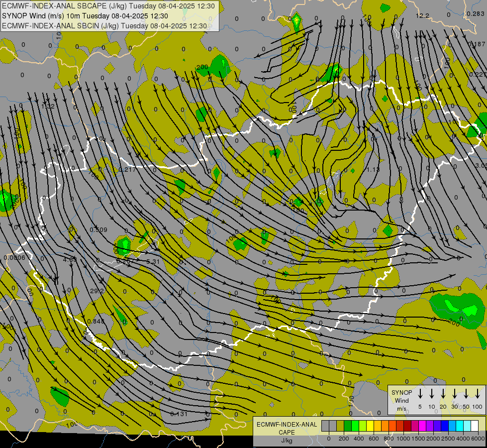Click the 20 m/s wind arrow in legend

pyautogui.click(x=443, y=394)
